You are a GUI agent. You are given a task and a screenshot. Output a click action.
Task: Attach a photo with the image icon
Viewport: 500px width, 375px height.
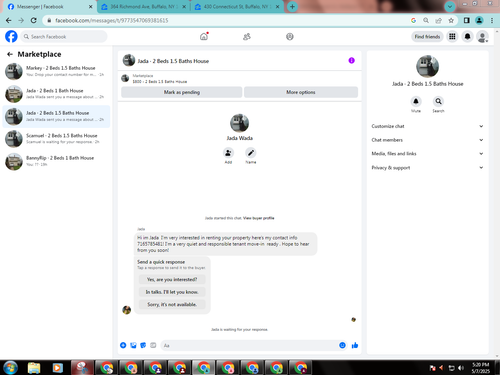coord(133,345)
